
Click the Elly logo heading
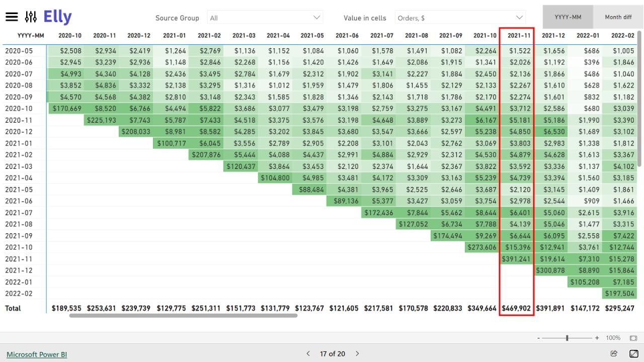(57, 16)
